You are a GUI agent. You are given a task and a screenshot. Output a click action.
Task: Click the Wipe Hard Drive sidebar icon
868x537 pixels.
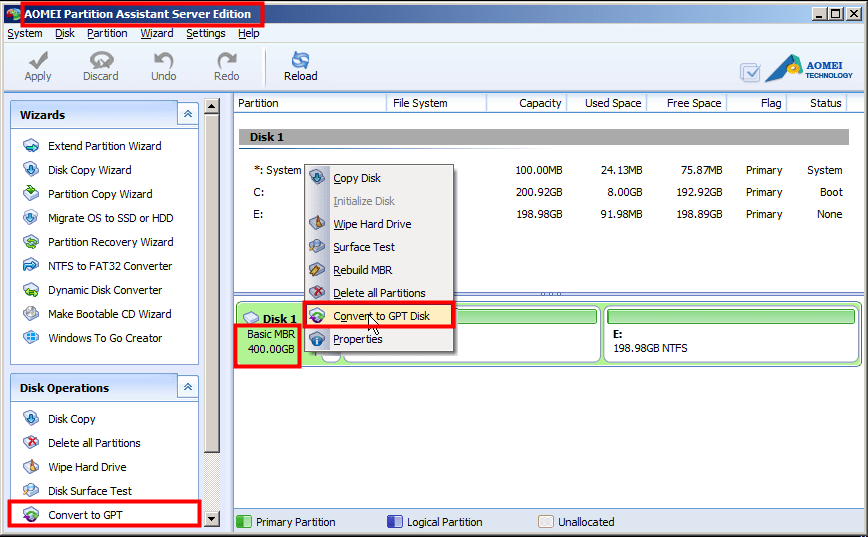click(x=31, y=466)
